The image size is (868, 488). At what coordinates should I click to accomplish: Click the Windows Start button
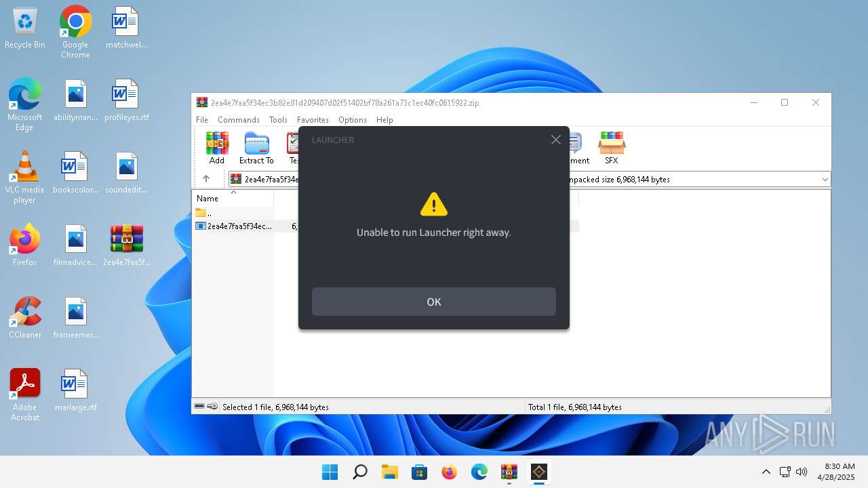coord(330,472)
